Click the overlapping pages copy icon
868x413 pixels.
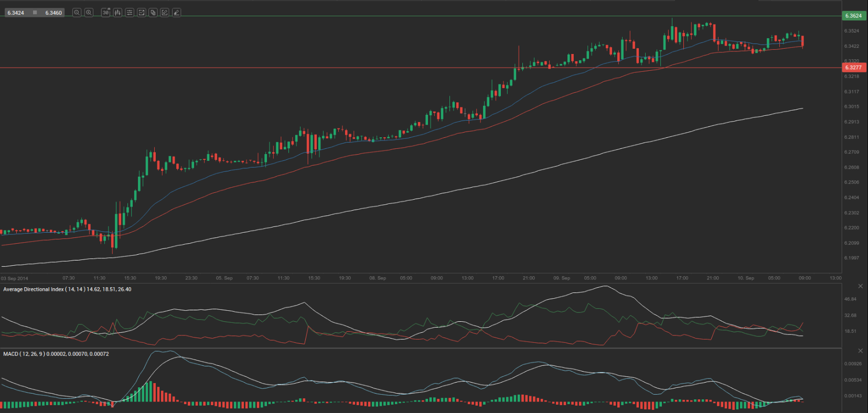click(153, 13)
